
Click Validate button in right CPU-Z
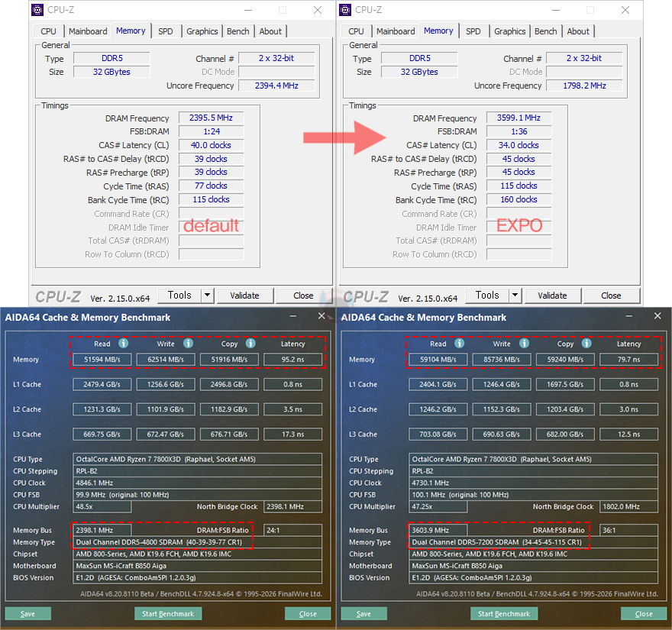pyautogui.click(x=552, y=296)
